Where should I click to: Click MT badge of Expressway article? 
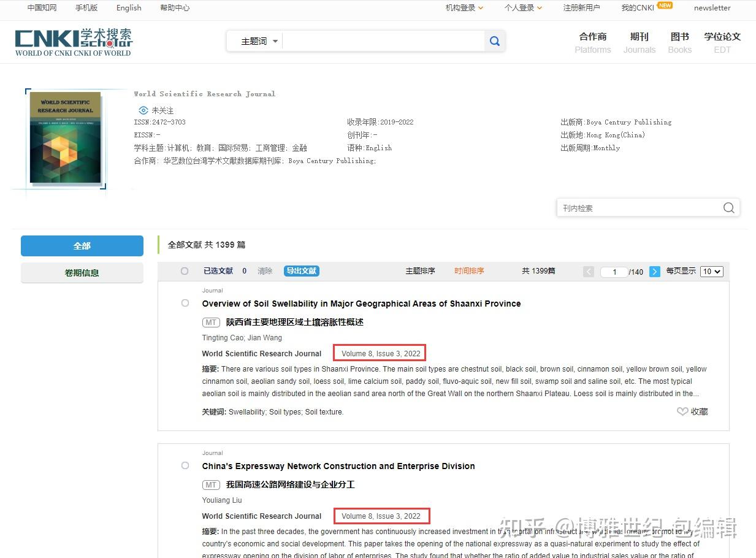click(x=211, y=485)
